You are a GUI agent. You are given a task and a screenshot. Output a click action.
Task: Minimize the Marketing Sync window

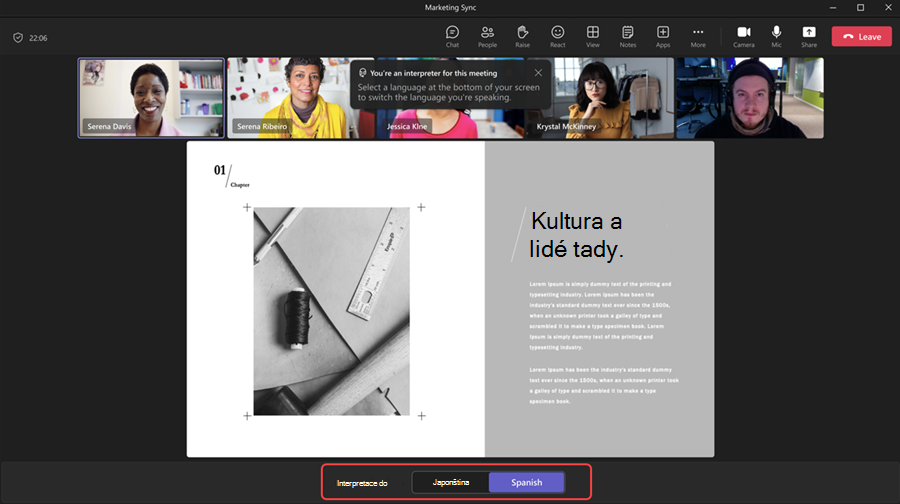[x=833, y=7]
